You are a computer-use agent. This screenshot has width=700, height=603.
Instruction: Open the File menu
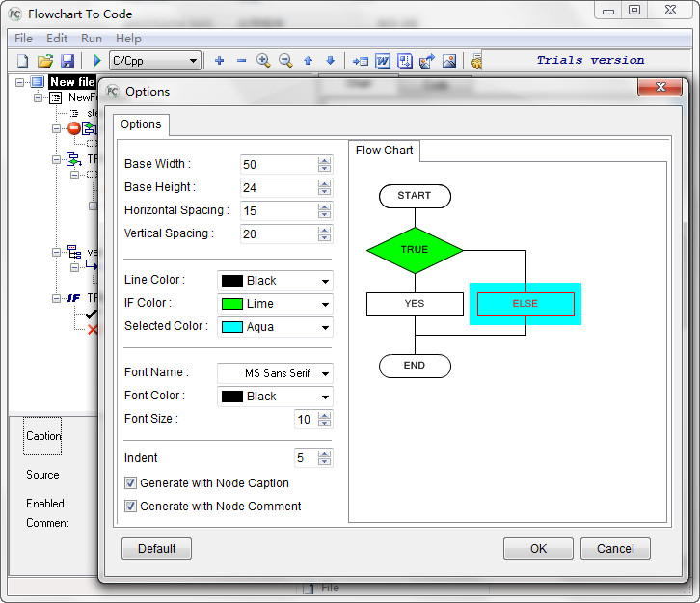point(23,39)
